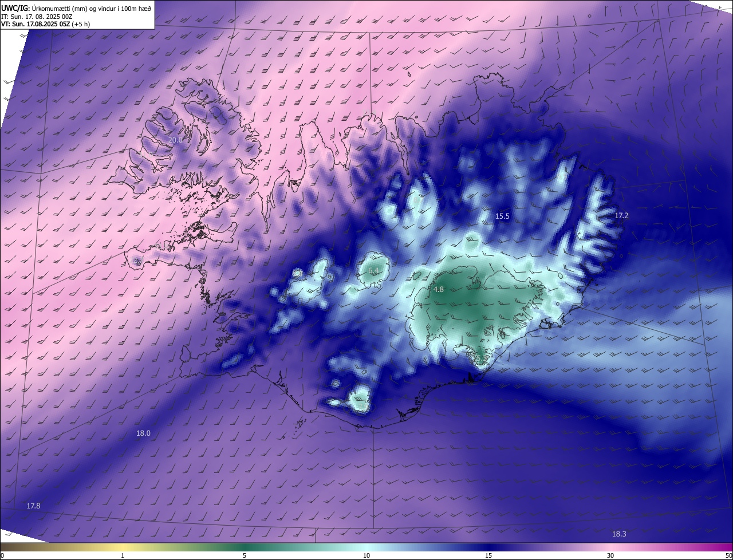The image size is (733, 560).
Task: Click the 5 tick label on the color scale
Action: click(x=245, y=555)
